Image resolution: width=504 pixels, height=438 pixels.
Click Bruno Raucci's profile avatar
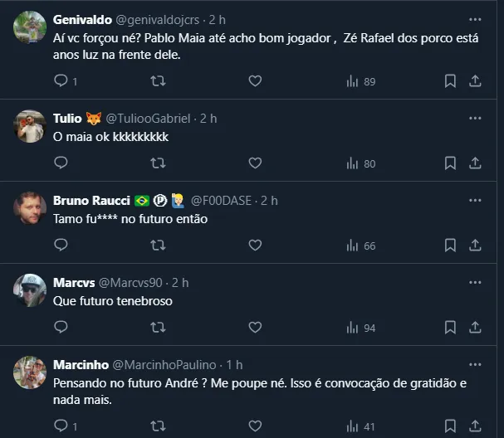(31, 208)
